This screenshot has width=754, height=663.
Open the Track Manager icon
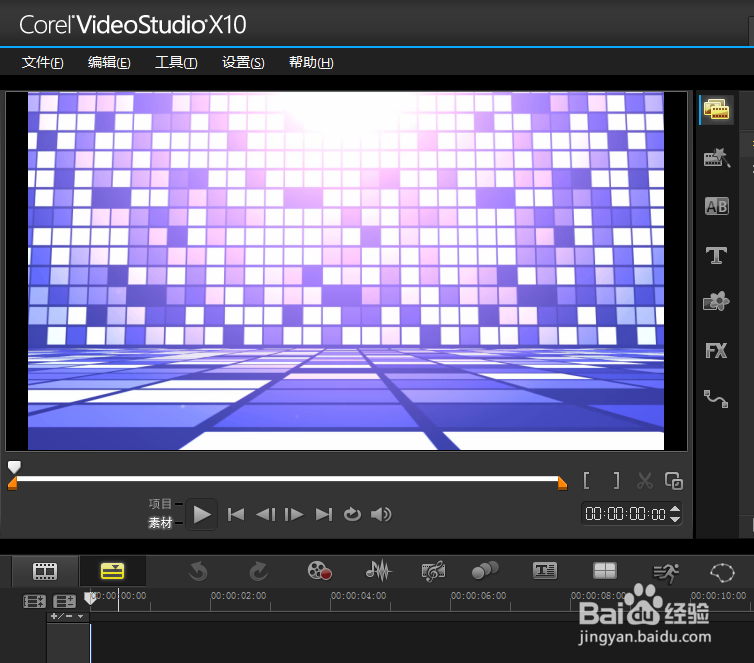64,601
